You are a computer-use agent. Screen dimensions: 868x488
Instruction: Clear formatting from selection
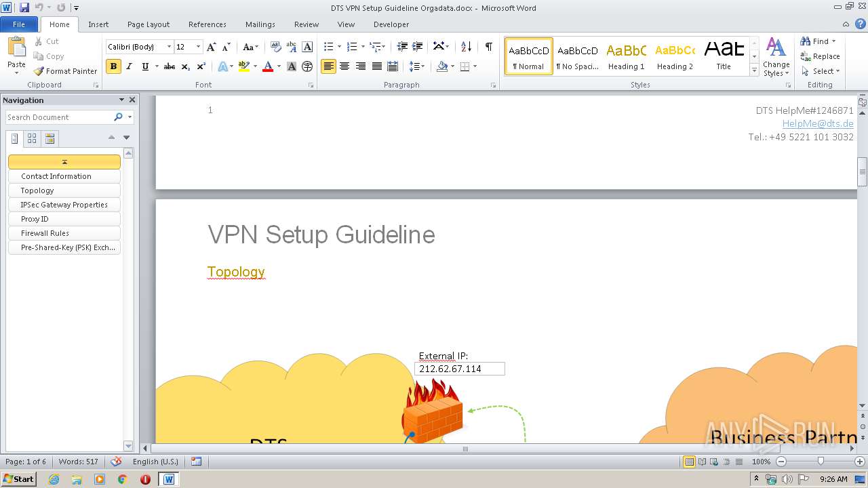(x=275, y=47)
